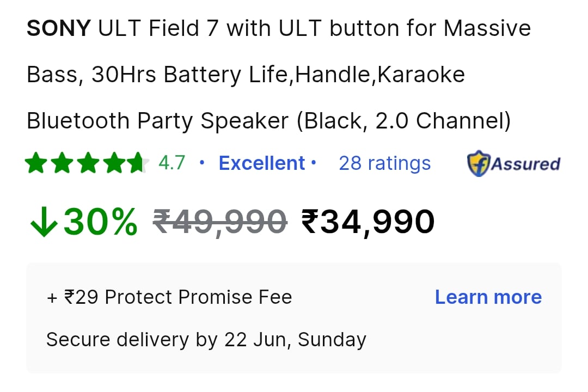588x392 pixels.
Task: Click the ₹29 Protect Promise Fee text
Action: tap(169, 297)
